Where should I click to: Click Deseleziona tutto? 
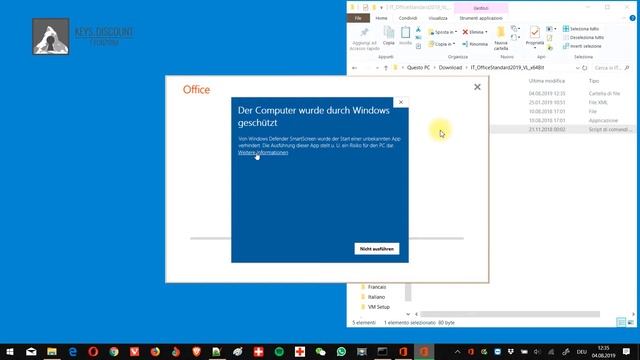pos(583,38)
